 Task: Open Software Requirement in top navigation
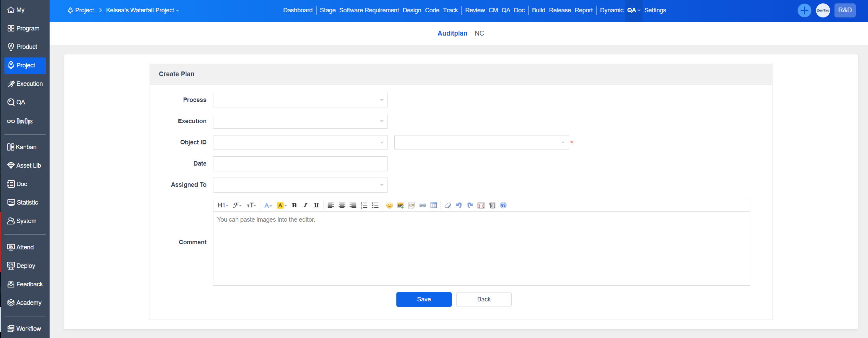(369, 10)
